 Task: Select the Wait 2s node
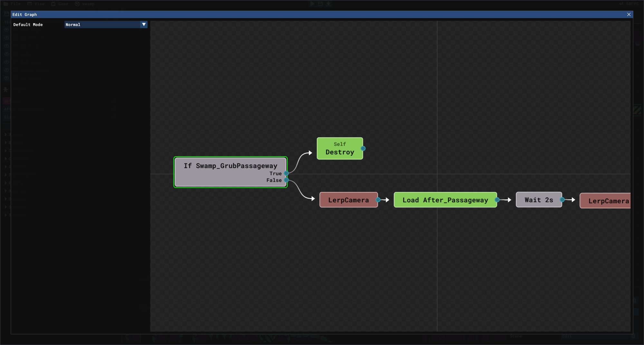[x=538, y=200]
